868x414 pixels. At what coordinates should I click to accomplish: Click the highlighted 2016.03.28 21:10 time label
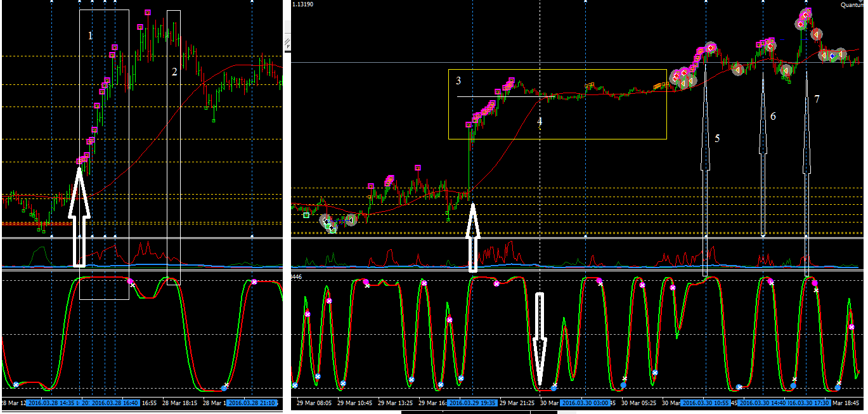coord(252,403)
